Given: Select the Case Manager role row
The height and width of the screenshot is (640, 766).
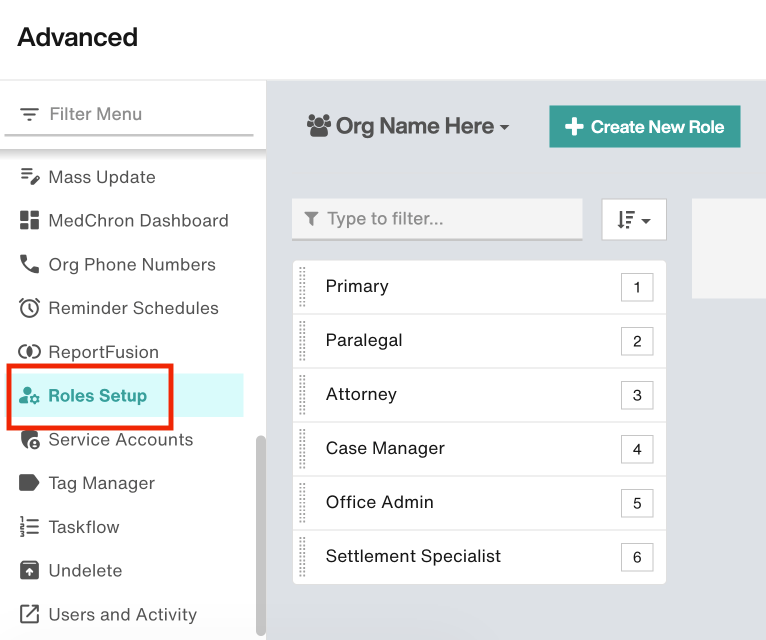Looking at the screenshot, I should pos(479,449).
